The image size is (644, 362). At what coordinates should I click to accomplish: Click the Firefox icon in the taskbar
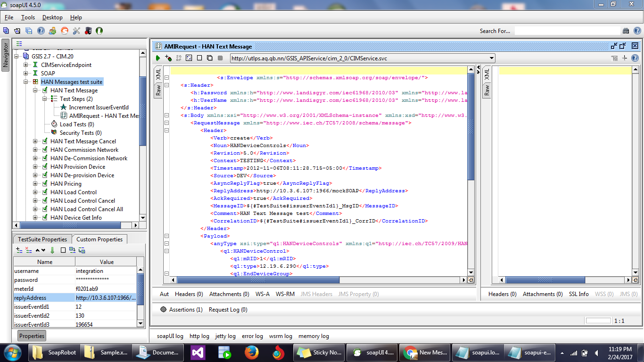[x=252, y=353]
